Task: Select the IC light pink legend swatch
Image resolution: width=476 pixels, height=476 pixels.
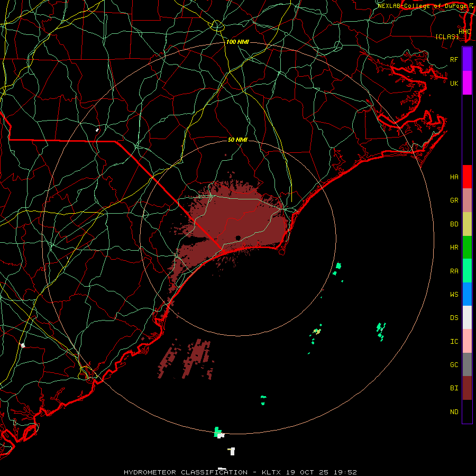Action: coord(467,341)
